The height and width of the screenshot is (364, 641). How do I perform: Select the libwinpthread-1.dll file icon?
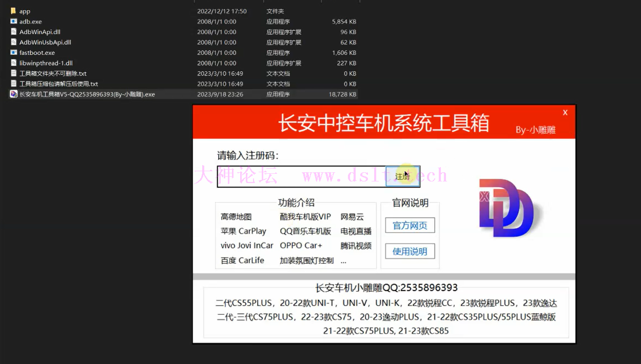point(13,63)
